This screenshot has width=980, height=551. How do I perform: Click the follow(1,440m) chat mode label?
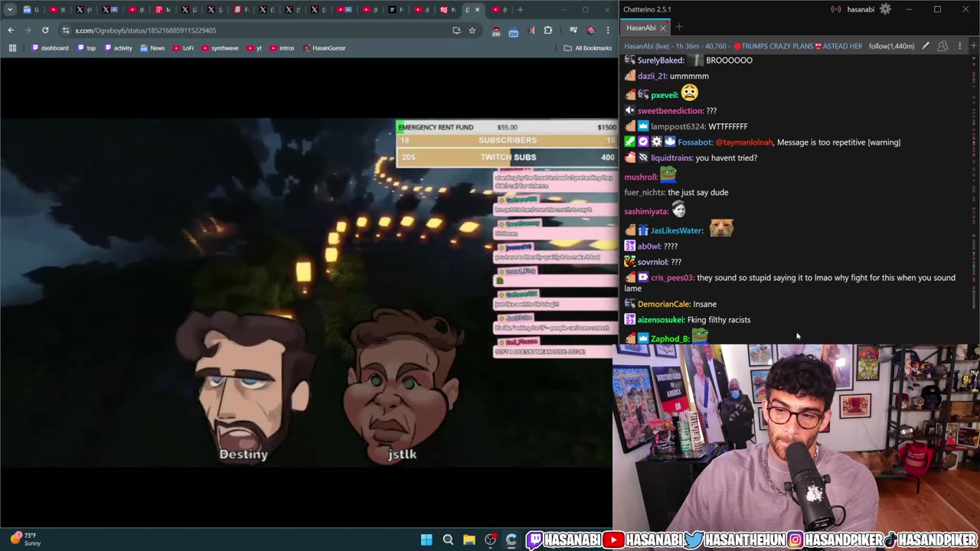point(891,46)
